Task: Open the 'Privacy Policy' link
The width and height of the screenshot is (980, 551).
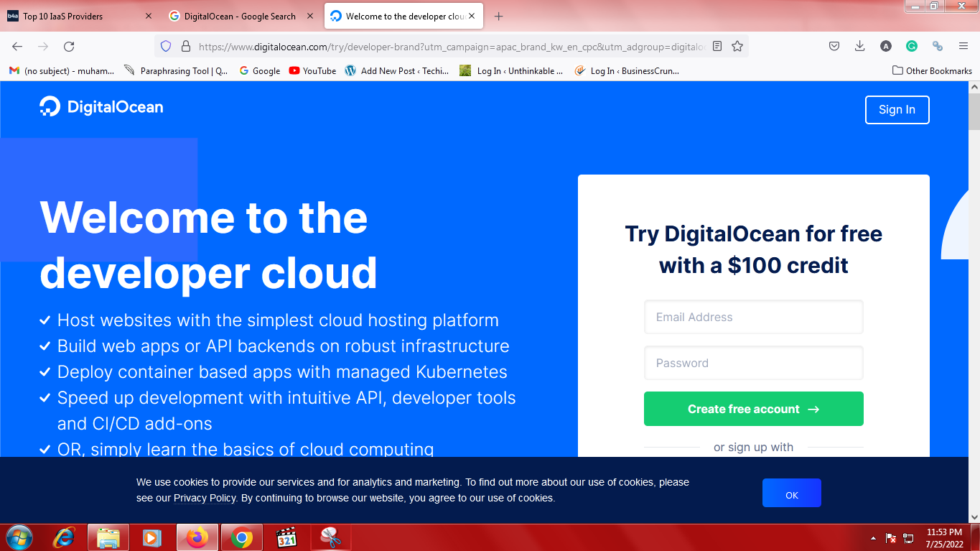Action: 205,498
